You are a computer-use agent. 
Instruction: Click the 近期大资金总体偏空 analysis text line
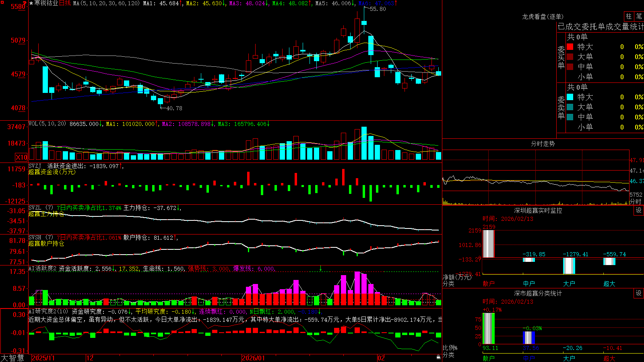[235, 319]
